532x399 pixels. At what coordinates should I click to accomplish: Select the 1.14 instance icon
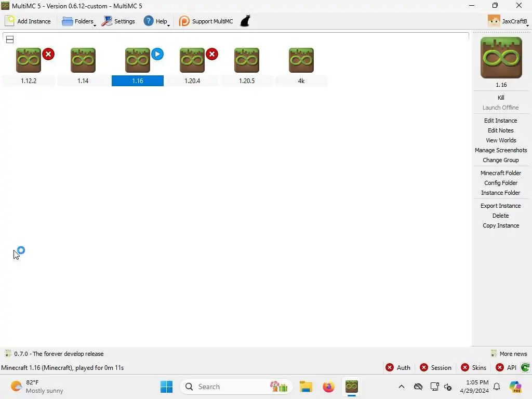tap(83, 60)
